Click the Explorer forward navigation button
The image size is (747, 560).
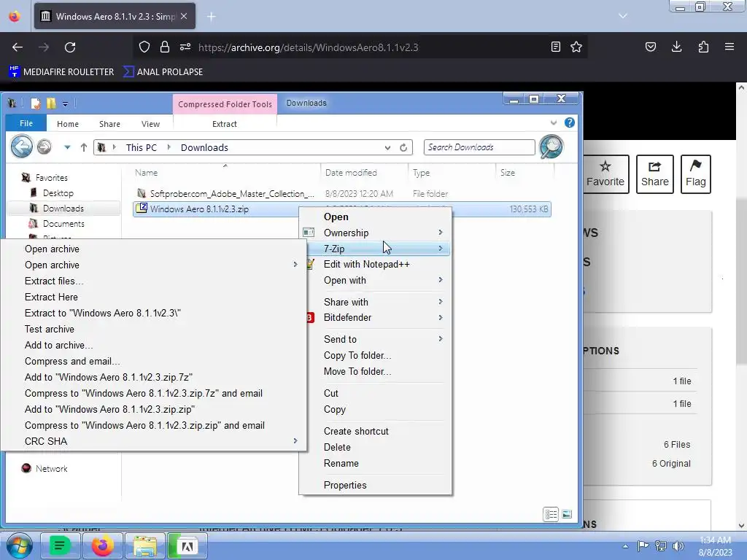point(44,147)
